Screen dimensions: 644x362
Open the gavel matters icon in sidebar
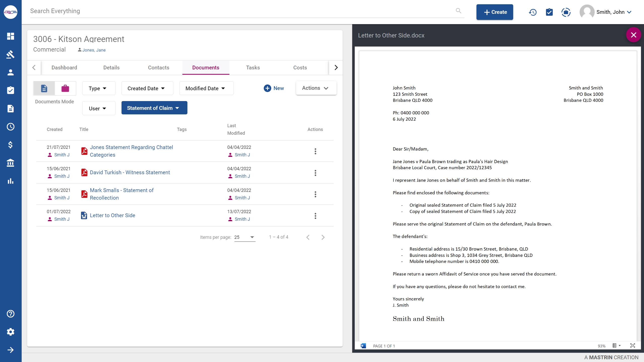(x=10, y=54)
